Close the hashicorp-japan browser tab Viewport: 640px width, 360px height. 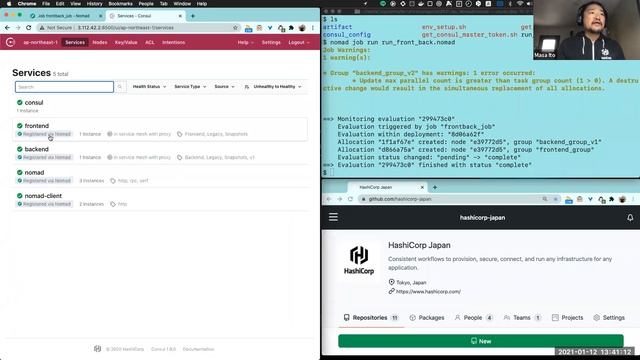[422, 187]
